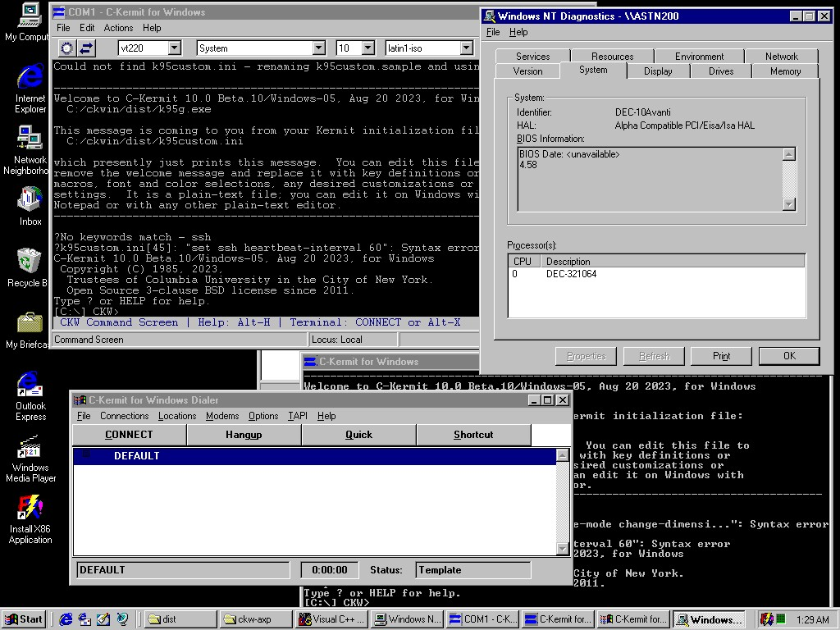840x630 pixels.
Task: Click the Quick button in the Dialer
Action: pyautogui.click(x=359, y=435)
